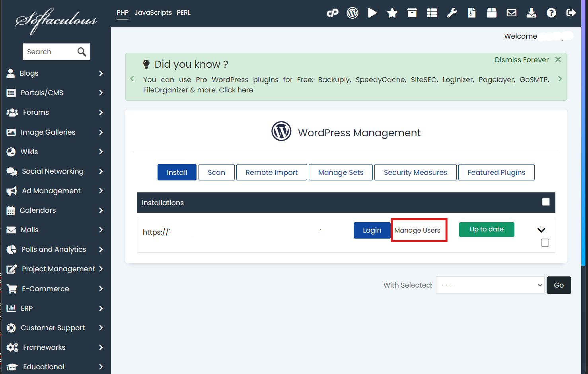Click the Wikis globe icon

click(11, 152)
